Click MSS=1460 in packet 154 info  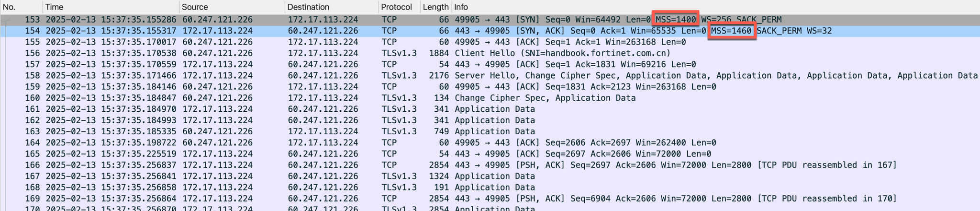point(731,31)
